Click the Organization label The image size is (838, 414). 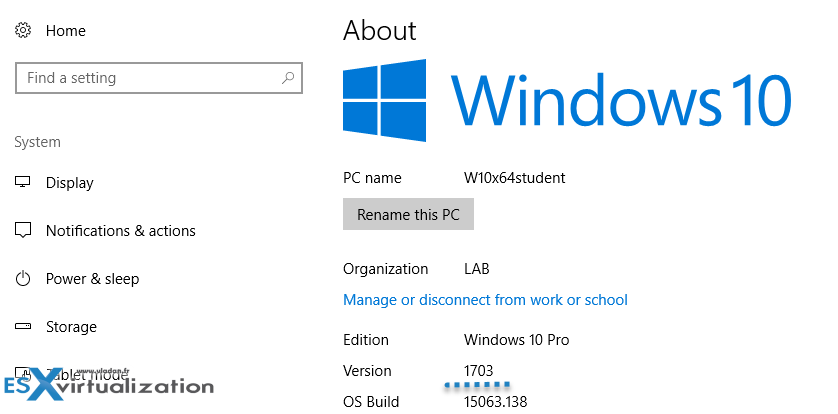click(385, 269)
